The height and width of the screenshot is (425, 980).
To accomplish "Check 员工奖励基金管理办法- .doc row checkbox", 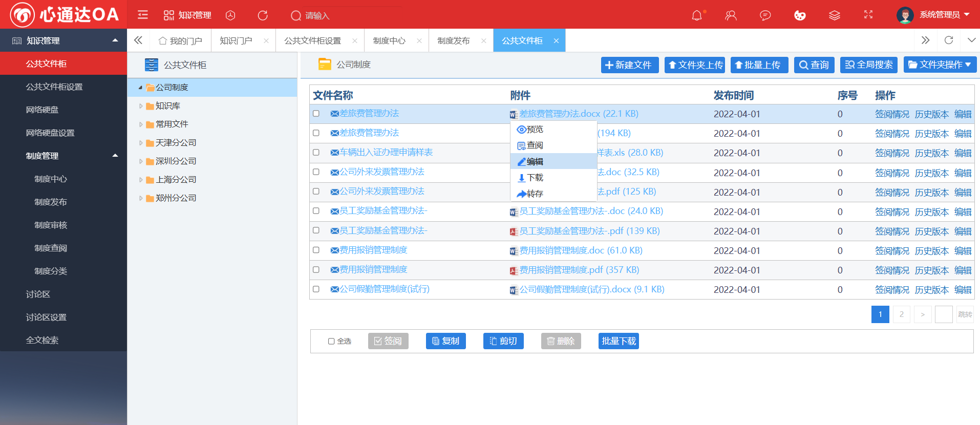I will (x=316, y=211).
